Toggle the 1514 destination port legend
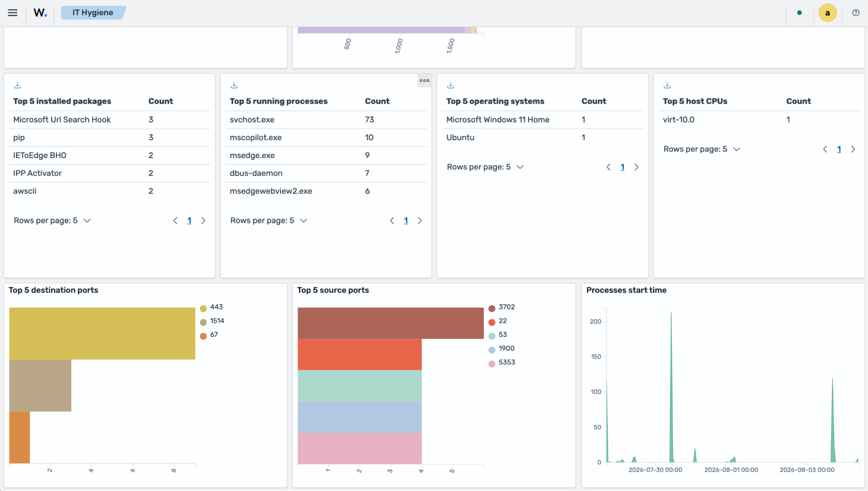The height and width of the screenshot is (491, 868). pos(212,321)
